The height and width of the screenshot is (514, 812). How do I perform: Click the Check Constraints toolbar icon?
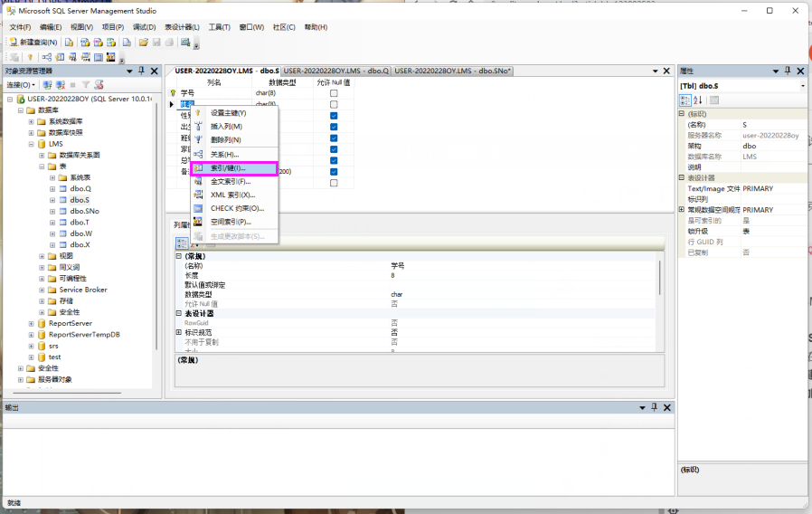(x=99, y=57)
